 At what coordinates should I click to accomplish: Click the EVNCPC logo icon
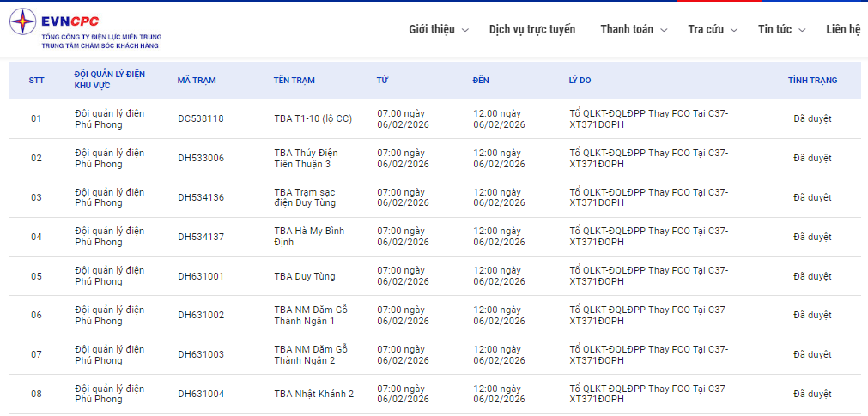(x=23, y=21)
